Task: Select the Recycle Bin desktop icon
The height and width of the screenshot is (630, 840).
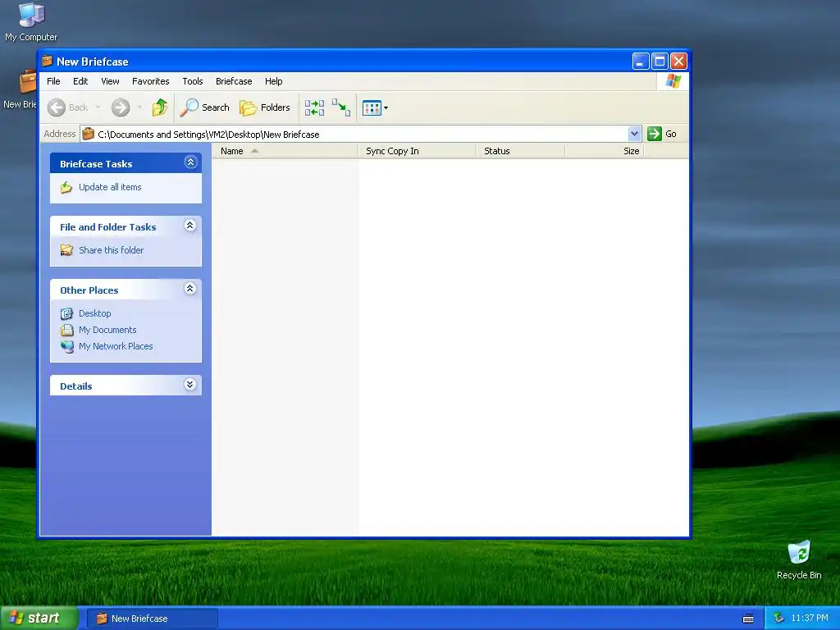Action: pyautogui.click(x=799, y=559)
